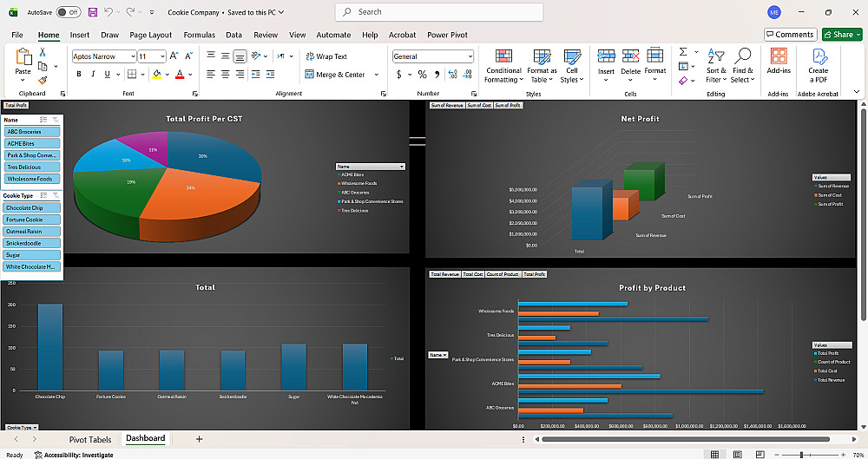
Task: Open Cell Styles gallery
Action: pos(572,66)
